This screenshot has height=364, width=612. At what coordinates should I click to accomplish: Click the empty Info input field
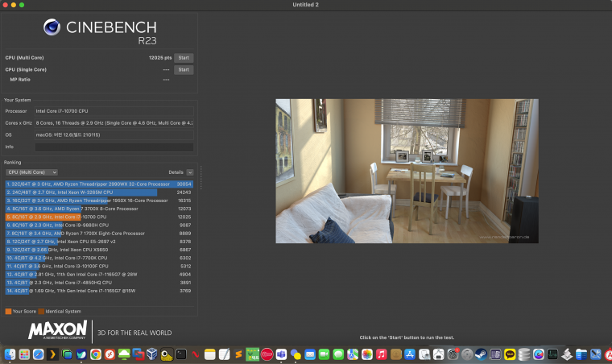point(114,147)
